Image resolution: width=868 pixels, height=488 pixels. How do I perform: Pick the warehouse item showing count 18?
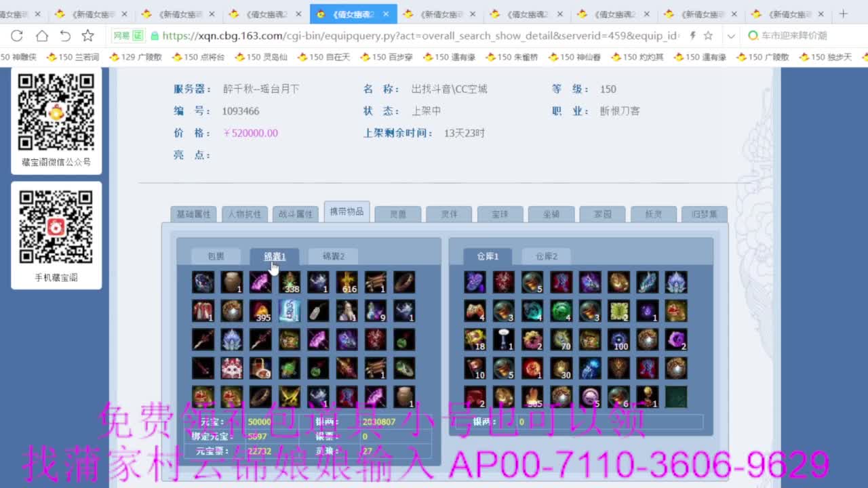pyautogui.click(x=475, y=340)
